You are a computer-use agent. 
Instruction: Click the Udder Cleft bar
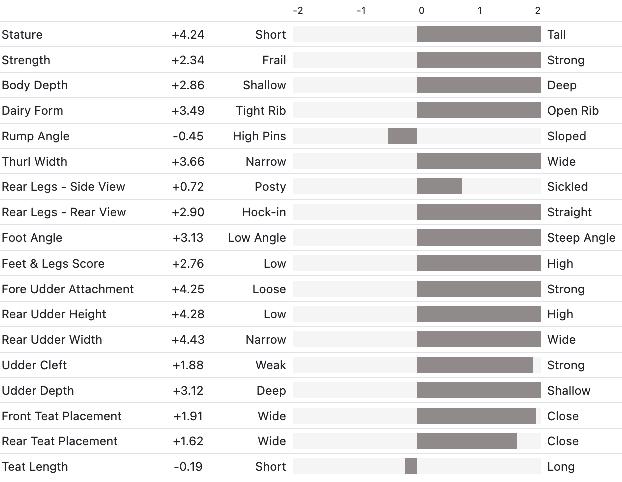(x=474, y=365)
